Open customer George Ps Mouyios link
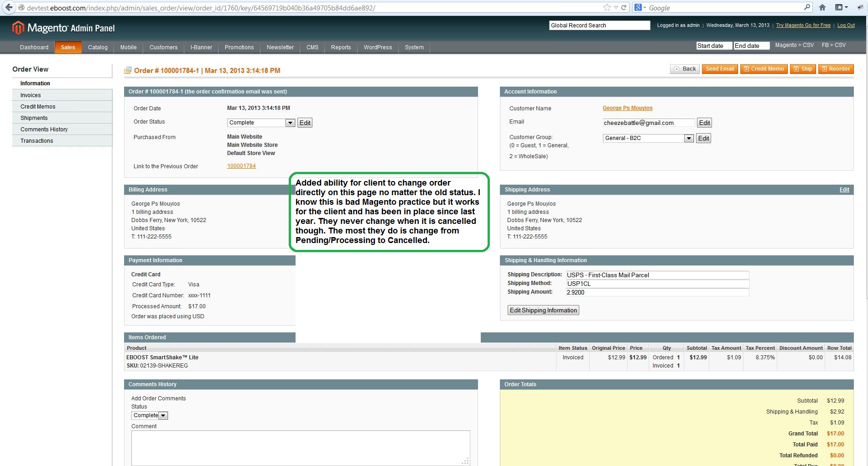The image size is (868, 466). 627,108
